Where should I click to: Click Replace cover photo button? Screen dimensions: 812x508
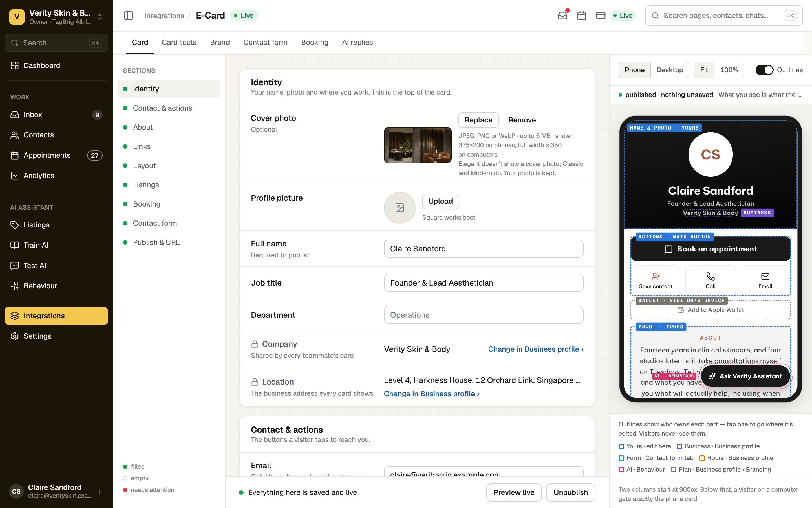[x=478, y=120]
